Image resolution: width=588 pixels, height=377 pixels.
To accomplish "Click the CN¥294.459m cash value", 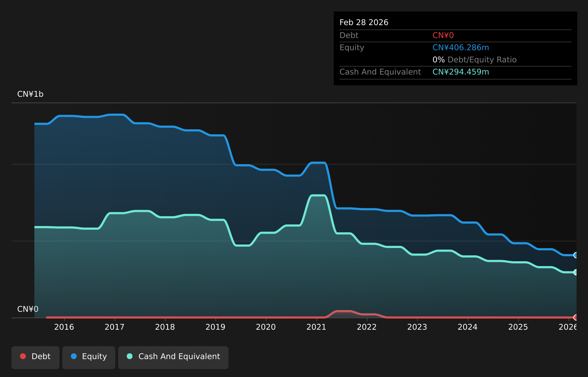I will click(461, 72).
